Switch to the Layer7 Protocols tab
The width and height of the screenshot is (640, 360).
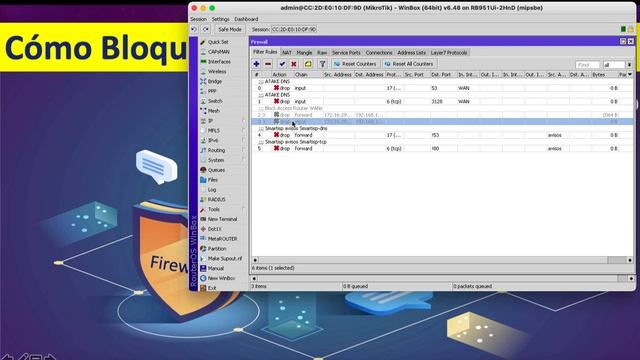click(x=449, y=53)
